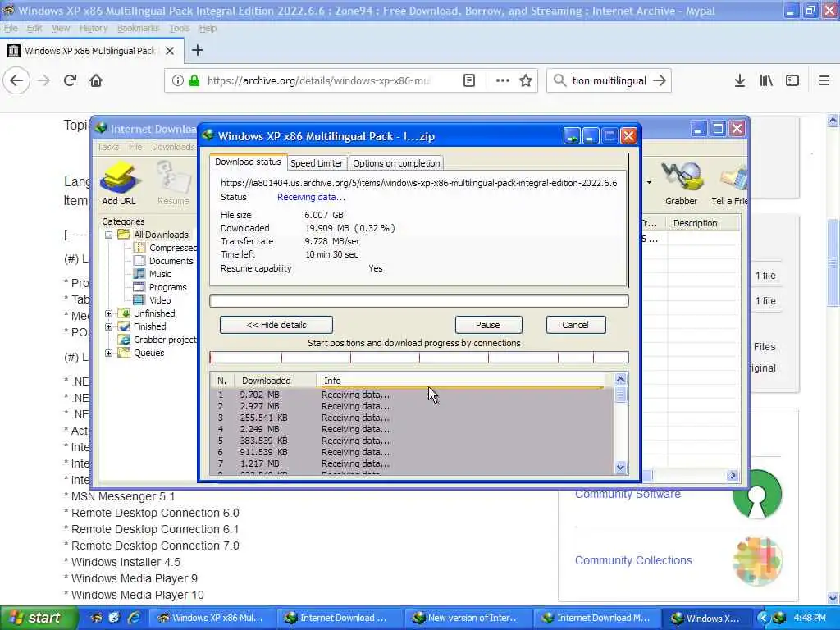Click the Downloaded column header in connection list

(276, 381)
